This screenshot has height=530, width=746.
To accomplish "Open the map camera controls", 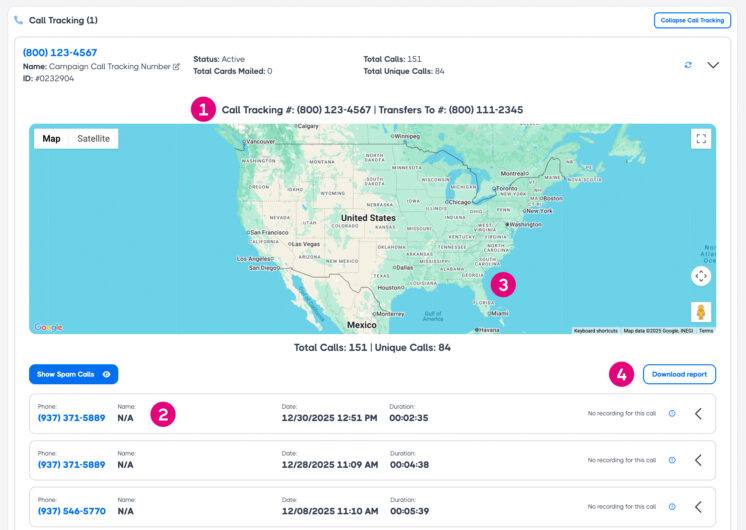I will tap(701, 276).
